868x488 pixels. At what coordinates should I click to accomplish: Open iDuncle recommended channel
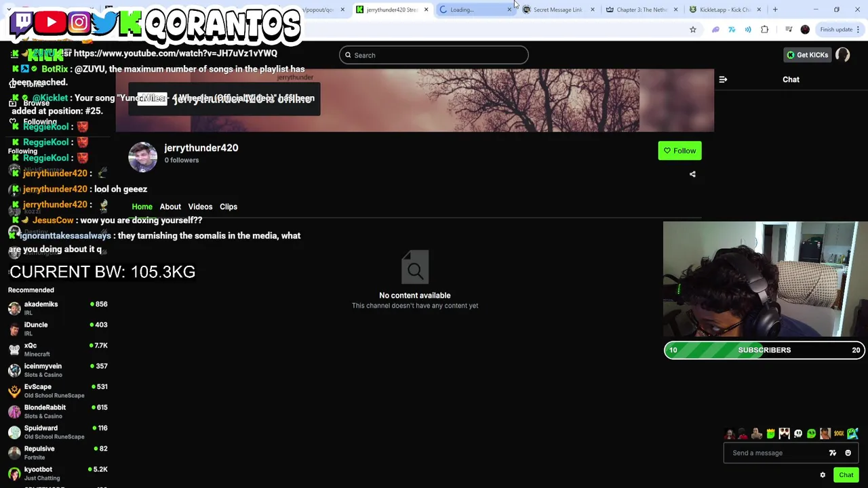(x=58, y=329)
